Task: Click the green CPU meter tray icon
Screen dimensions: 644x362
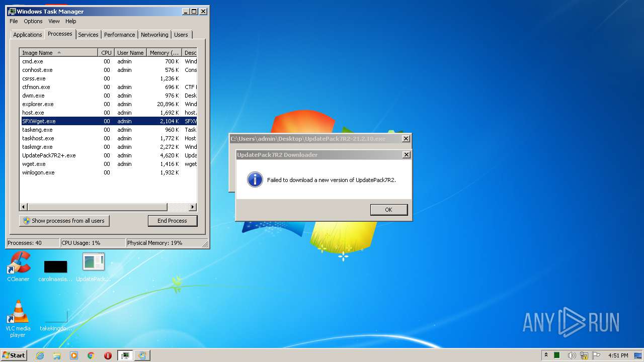Action: click(x=557, y=355)
